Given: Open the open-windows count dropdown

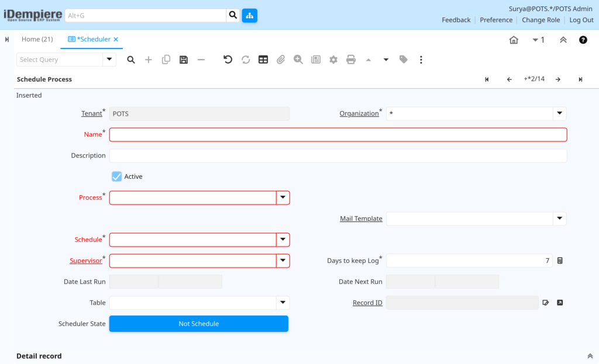Looking at the screenshot, I should click(x=538, y=40).
